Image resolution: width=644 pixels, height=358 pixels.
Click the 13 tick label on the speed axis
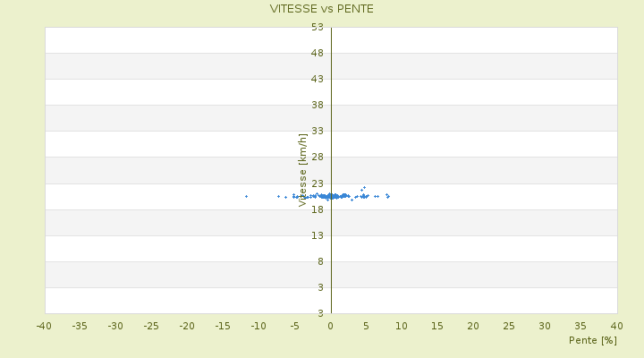click(318, 235)
